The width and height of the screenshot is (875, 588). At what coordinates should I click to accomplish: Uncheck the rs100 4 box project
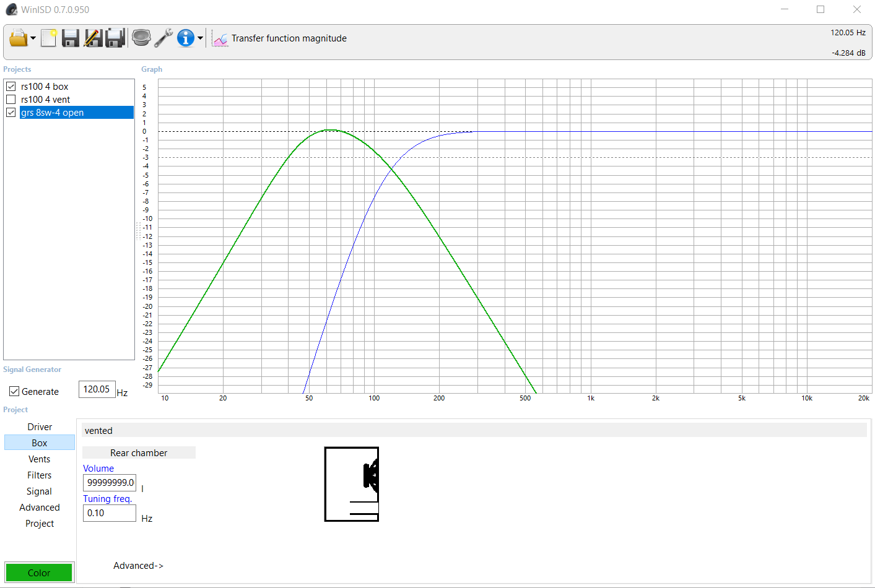pyautogui.click(x=11, y=87)
